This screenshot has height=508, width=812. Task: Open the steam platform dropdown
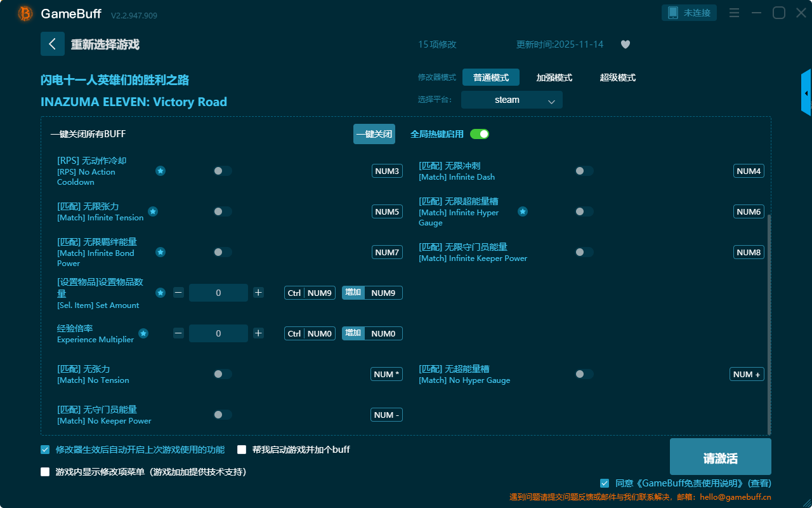(511, 100)
